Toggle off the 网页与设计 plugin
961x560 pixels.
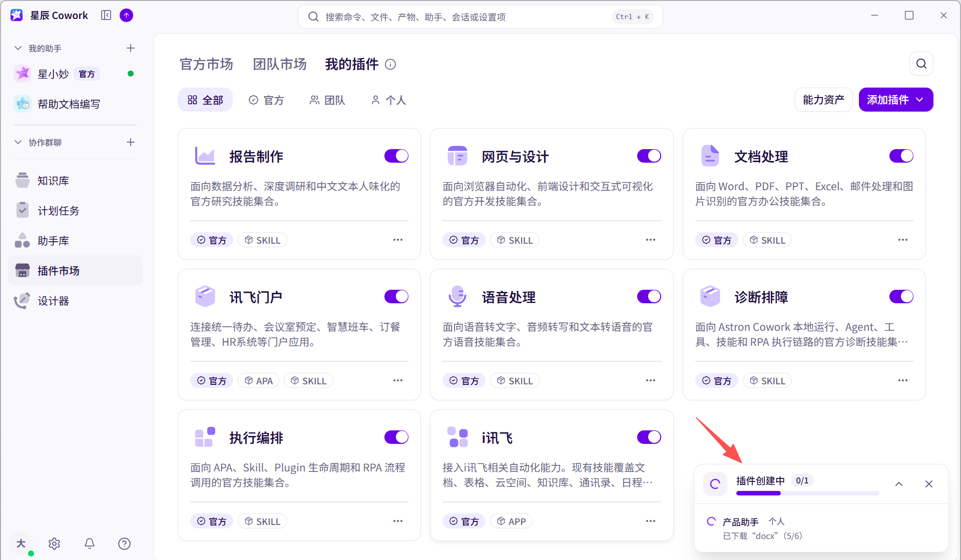[x=649, y=156]
